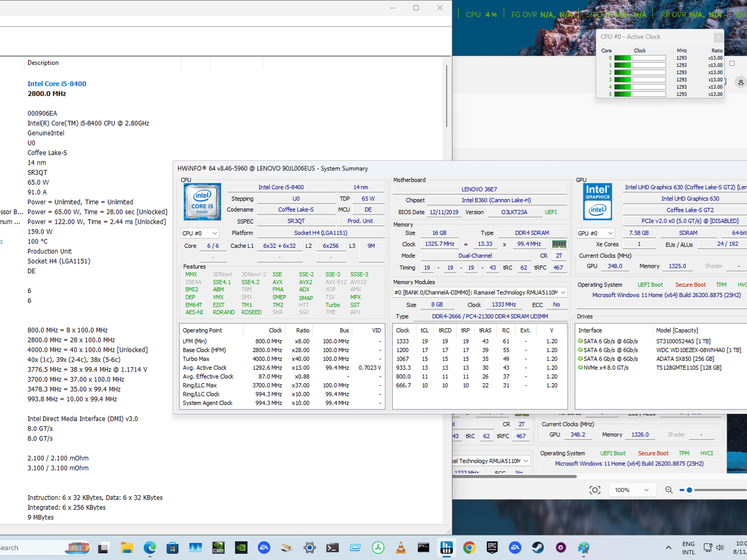Click the screenshot capture icon left of 100%
This screenshot has height=560, width=747.
pos(595,490)
